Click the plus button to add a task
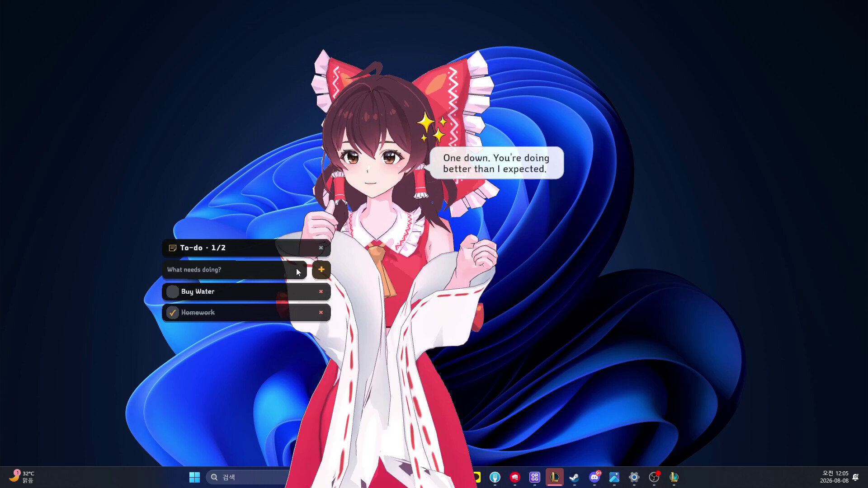This screenshot has width=868, height=488. click(321, 270)
